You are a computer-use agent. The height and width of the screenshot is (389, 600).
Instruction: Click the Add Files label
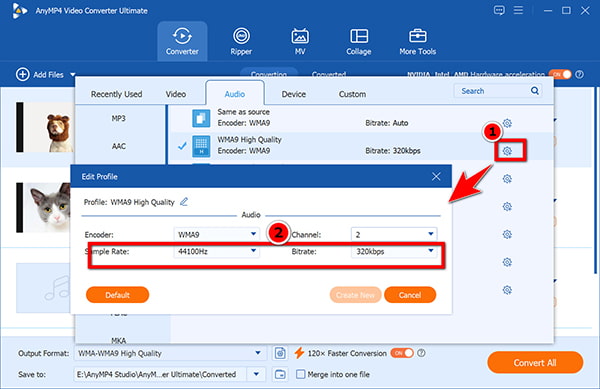48,75
